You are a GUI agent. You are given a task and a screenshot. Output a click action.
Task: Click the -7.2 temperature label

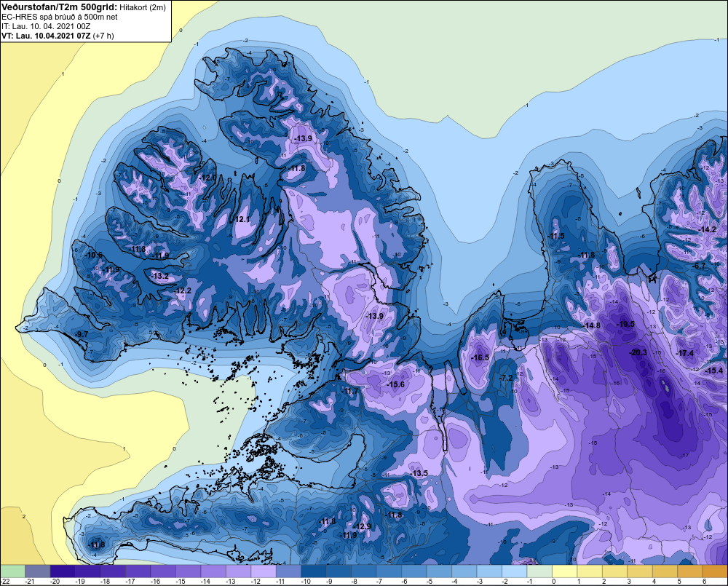pos(506,378)
